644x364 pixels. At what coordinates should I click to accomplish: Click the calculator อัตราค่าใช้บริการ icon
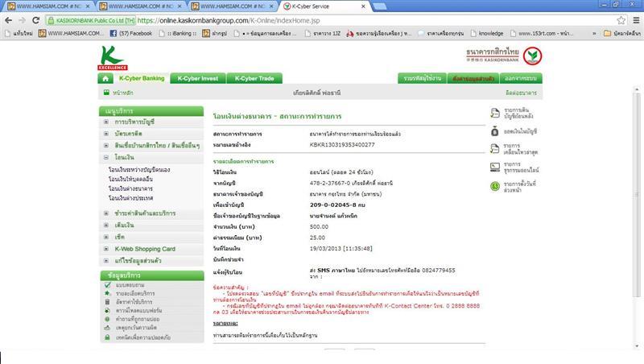[x=107, y=302]
